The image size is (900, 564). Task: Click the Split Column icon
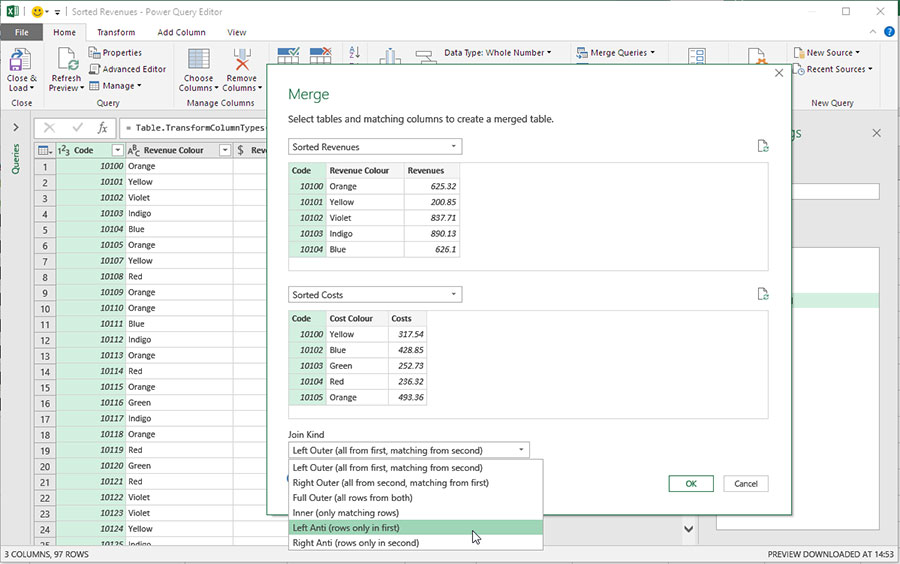390,56
